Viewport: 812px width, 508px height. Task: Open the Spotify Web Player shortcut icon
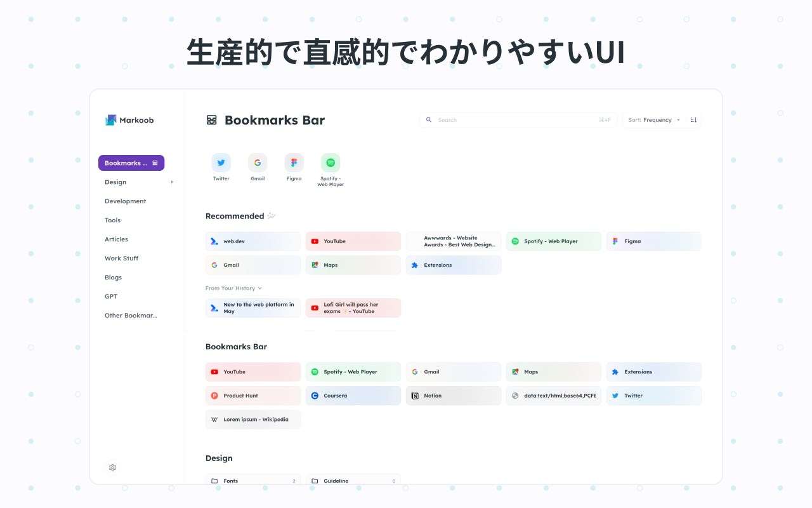coord(331,163)
